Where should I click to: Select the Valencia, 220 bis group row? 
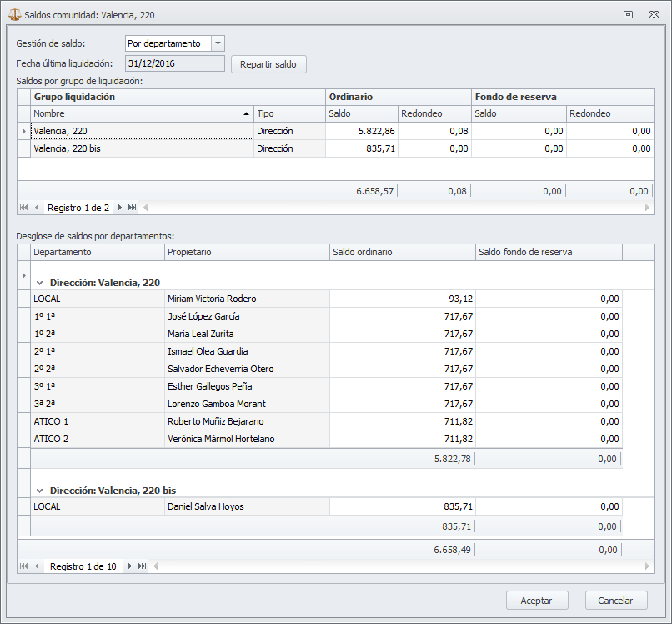pos(142,148)
